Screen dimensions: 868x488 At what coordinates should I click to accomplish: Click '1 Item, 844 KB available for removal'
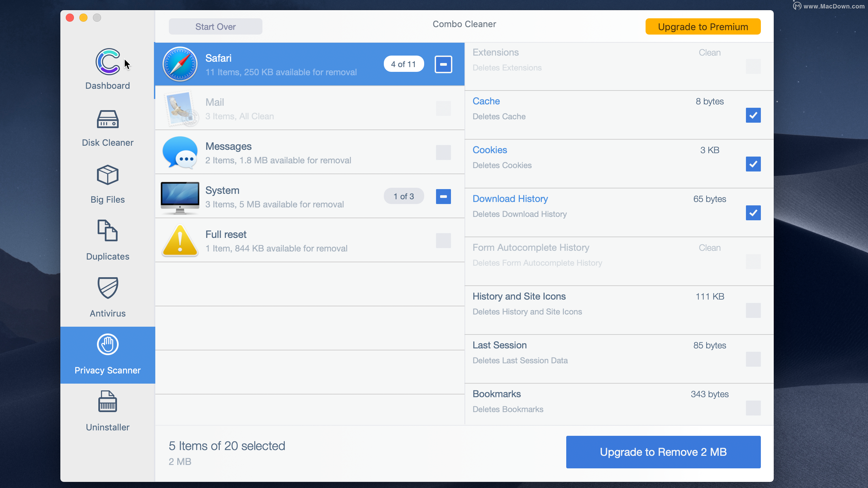tap(277, 248)
